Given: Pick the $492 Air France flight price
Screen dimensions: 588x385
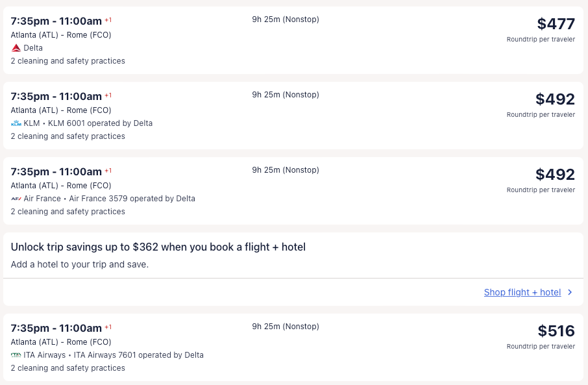Looking at the screenshot, I should pyautogui.click(x=555, y=175).
